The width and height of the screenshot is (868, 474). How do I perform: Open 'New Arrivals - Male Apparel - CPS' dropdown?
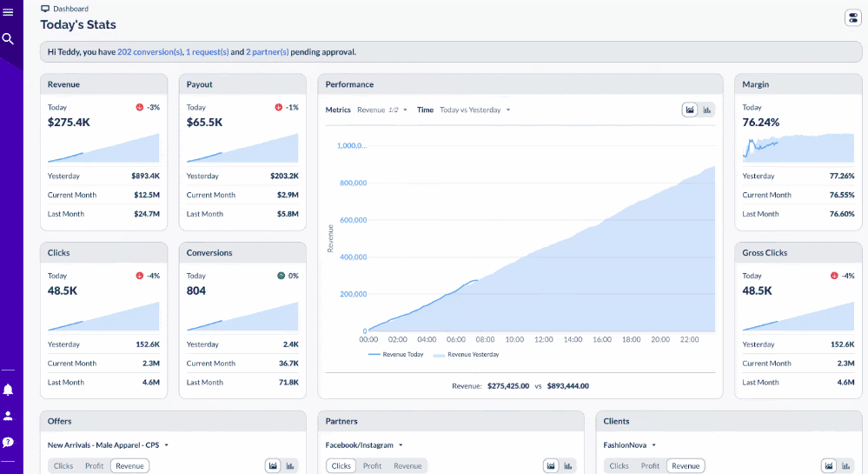108,445
